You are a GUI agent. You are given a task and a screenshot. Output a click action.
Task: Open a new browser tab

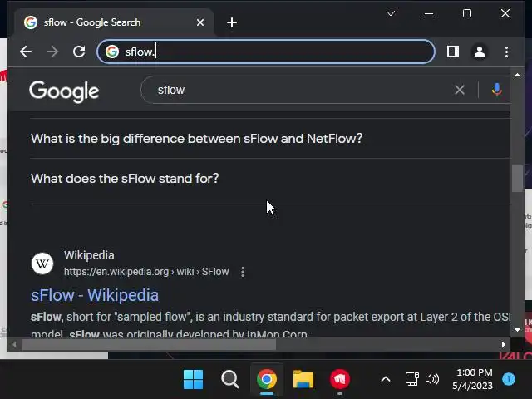[x=232, y=22]
